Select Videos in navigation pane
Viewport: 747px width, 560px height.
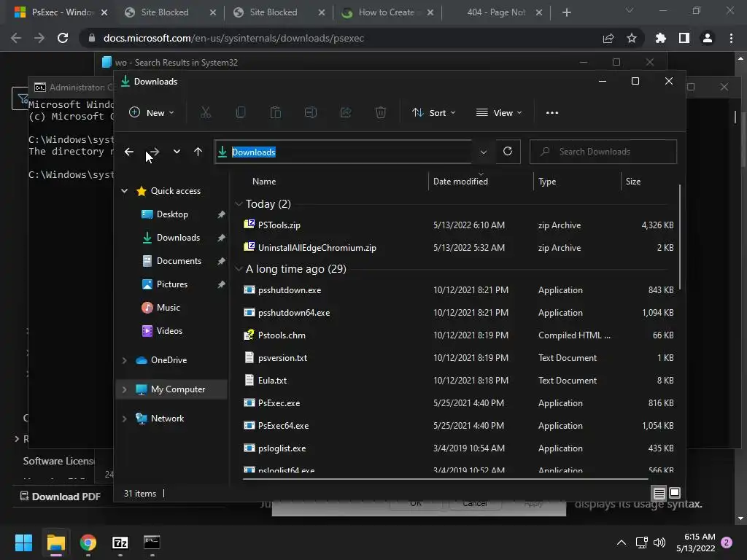pos(169,331)
